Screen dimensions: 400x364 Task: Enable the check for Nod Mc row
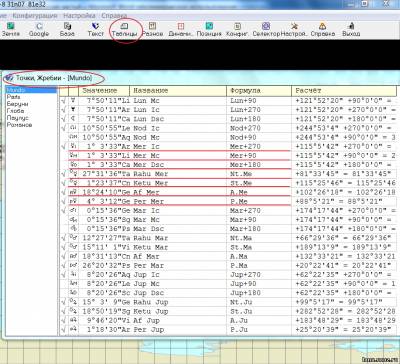click(64, 137)
